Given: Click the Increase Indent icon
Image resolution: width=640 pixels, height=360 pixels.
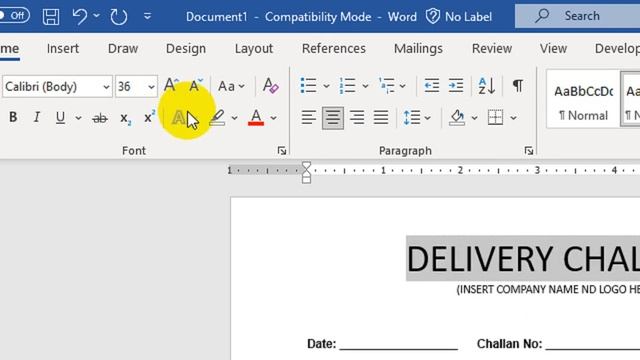Looking at the screenshot, I should pos(456,86).
